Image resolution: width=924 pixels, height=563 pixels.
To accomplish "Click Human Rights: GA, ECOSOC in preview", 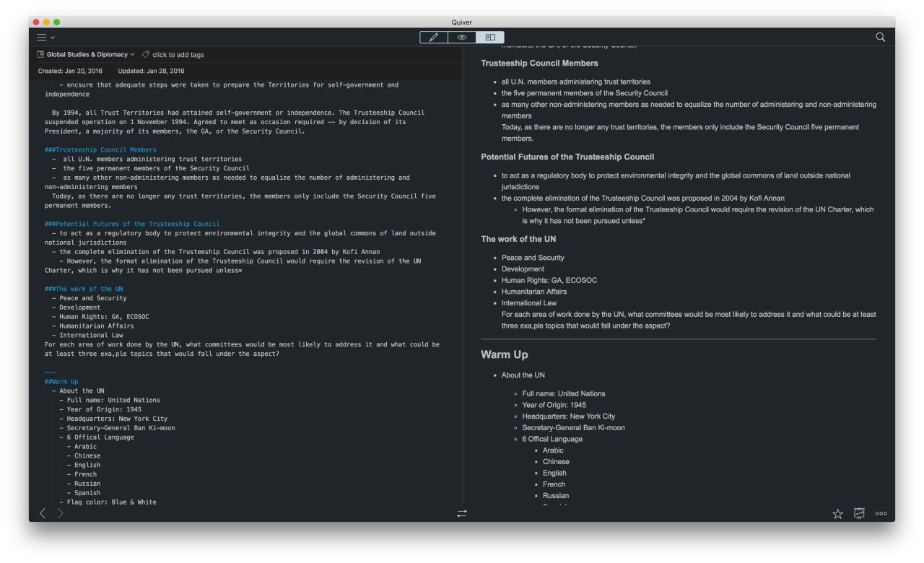I will click(549, 280).
